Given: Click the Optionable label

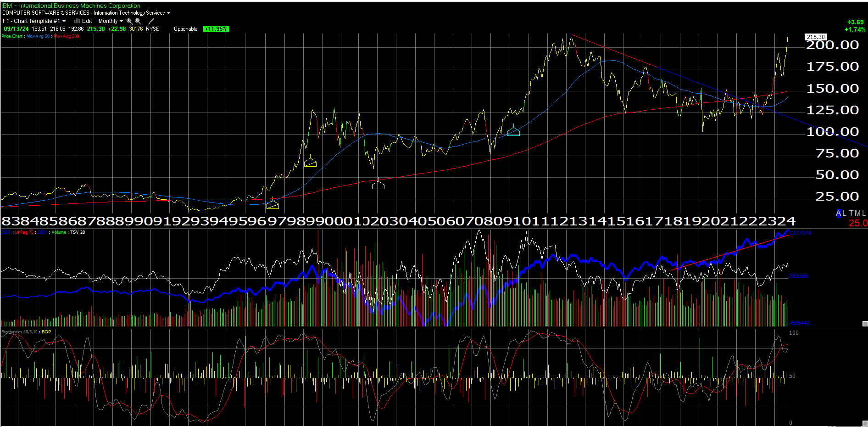Looking at the screenshot, I should tap(185, 28).
